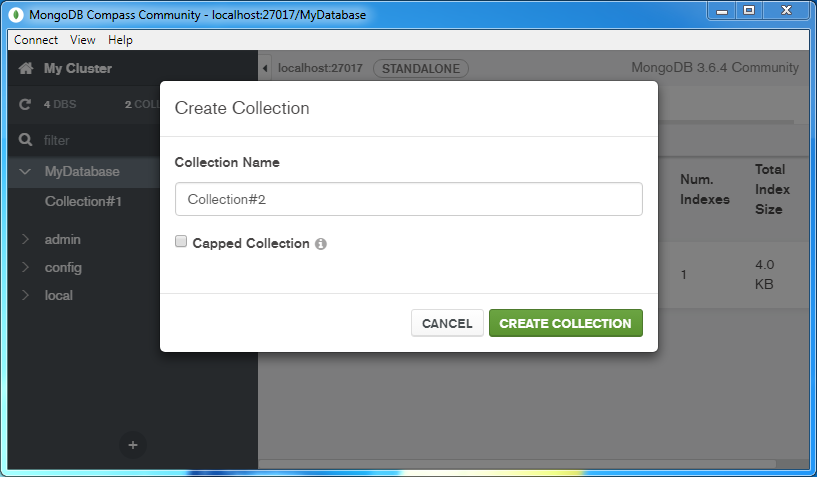
Task: Click the STANDALONE badge
Action: coord(420,69)
